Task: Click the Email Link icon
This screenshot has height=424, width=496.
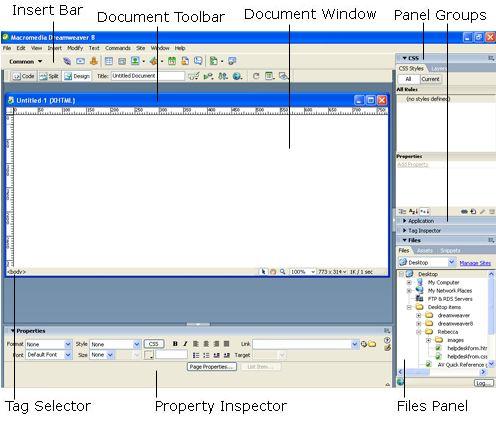Action: click(80, 61)
